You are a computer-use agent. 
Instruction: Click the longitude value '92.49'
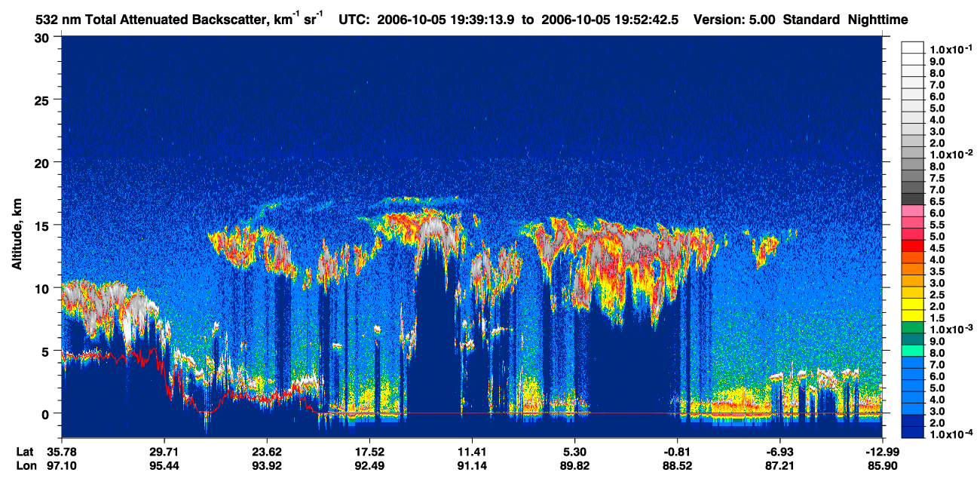[x=369, y=466]
